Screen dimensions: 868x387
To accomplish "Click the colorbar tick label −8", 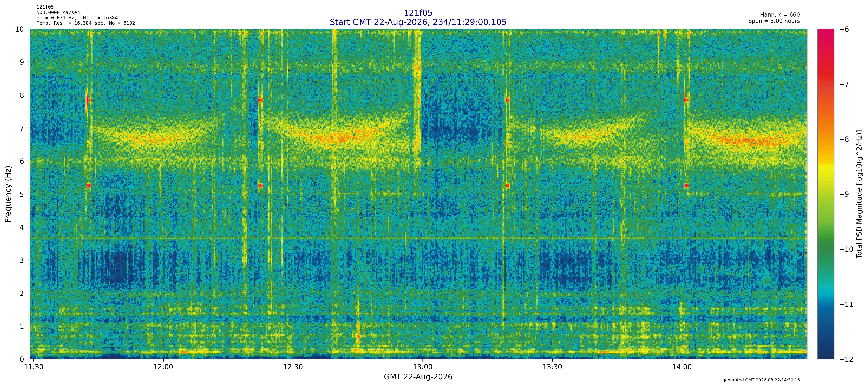I will click(x=844, y=139).
